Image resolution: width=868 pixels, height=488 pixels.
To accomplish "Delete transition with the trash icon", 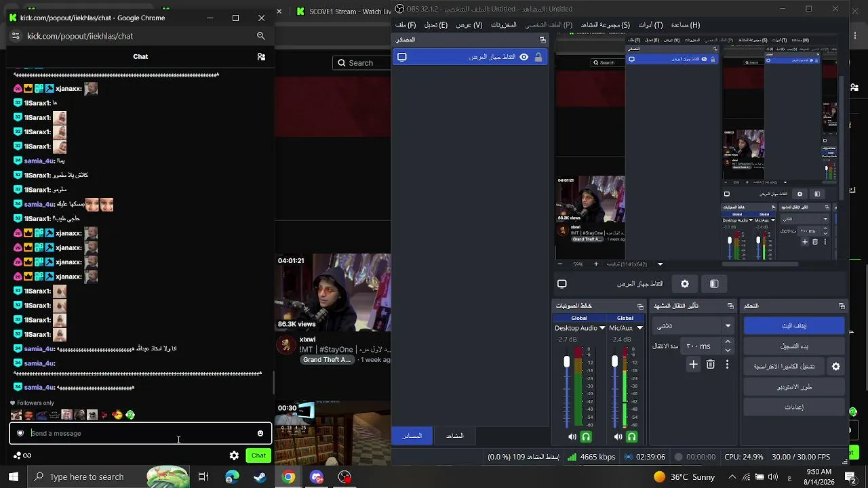I will point(711,365).
